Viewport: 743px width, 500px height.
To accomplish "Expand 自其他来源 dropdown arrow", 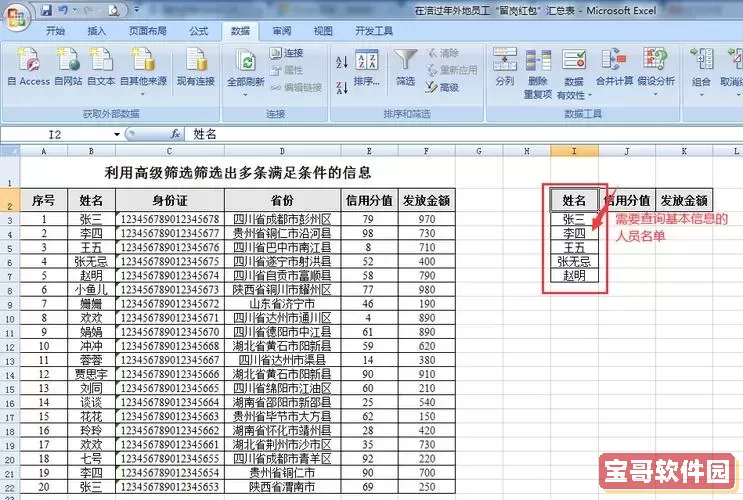I will [x=143, y=94].
